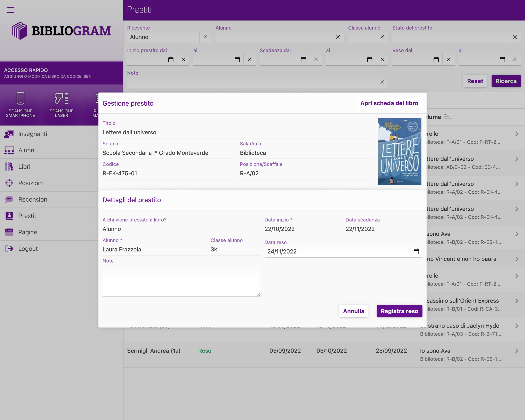The height and width of the screenshot is (420, 525).
Task: Open Libri in sidebar
Action: click(49, 167)
